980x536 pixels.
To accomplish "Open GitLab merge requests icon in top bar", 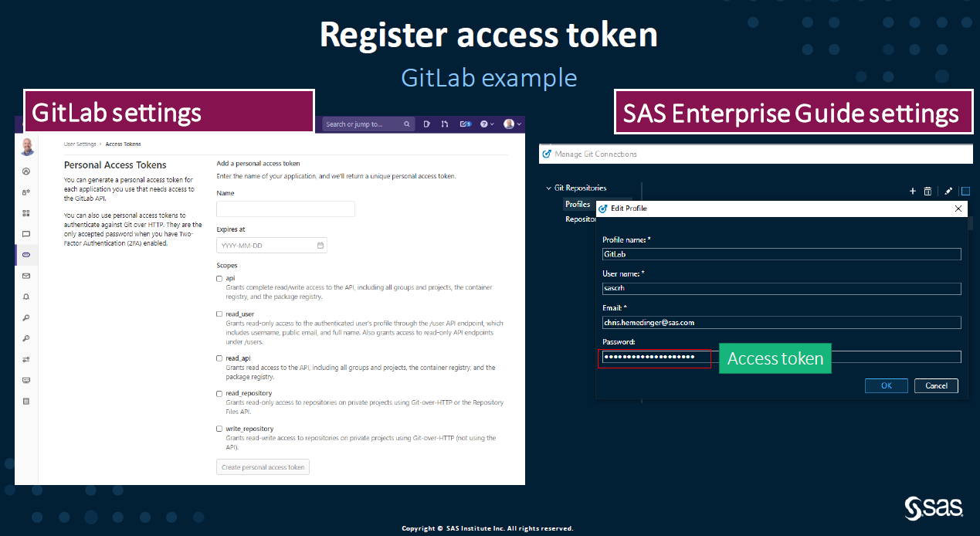I will pos(445,124).
